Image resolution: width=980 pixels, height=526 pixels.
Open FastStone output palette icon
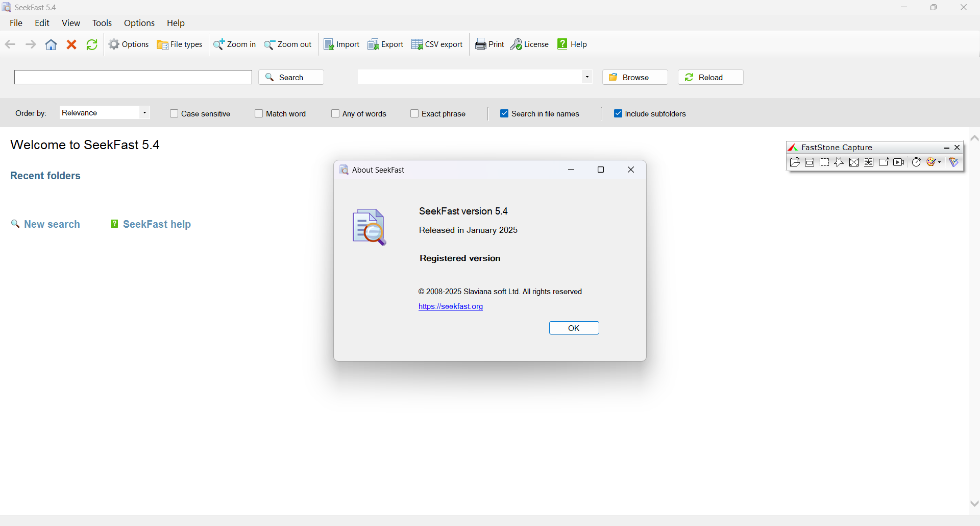932,162
